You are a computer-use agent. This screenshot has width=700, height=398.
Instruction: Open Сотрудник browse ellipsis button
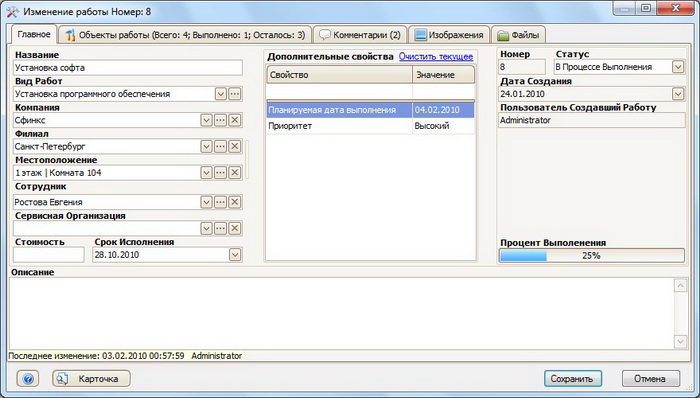[x=221, y=202]
